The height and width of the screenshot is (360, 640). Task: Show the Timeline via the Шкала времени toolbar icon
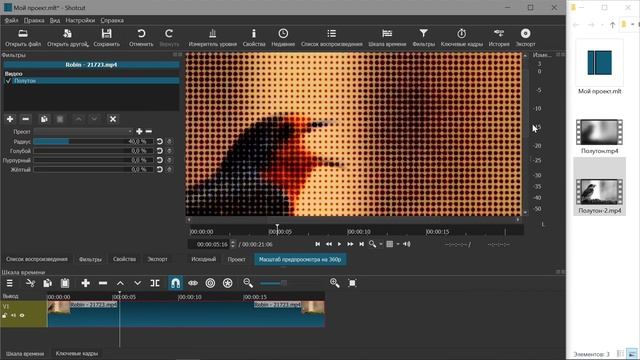387,33
